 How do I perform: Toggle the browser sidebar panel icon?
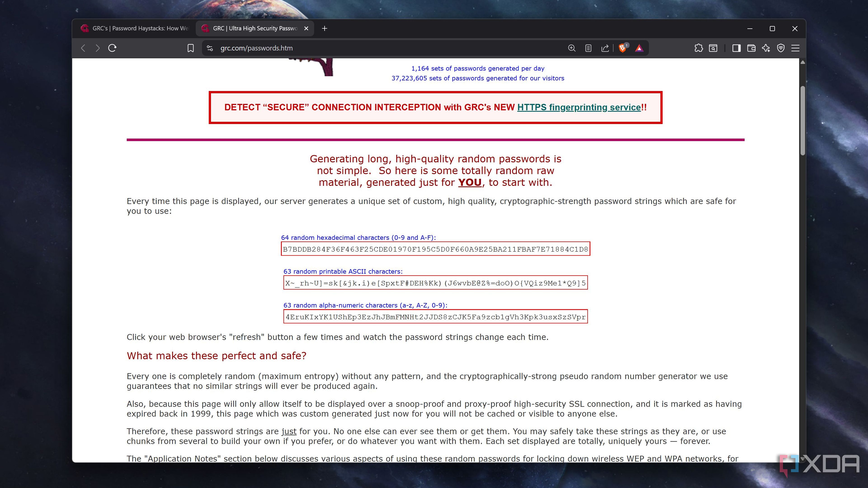pyautogui.click(x=736, y=48)
